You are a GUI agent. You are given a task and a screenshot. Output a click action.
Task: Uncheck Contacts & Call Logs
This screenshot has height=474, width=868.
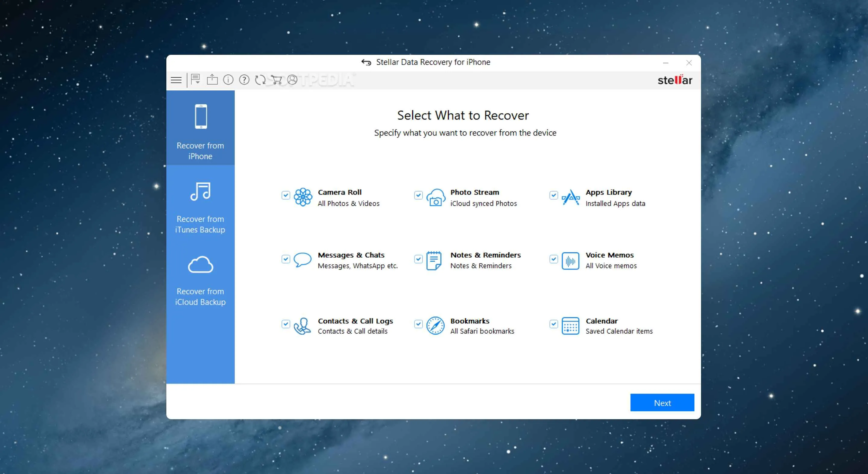click(286, 324)
